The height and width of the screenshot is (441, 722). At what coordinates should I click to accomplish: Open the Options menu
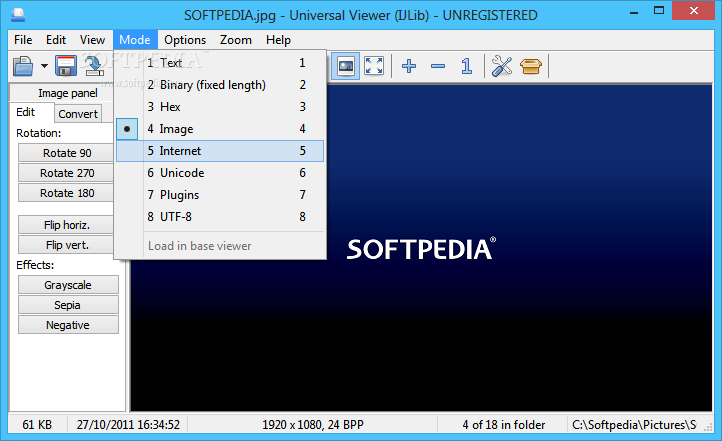pyautogui.click(x=185, y=40)
